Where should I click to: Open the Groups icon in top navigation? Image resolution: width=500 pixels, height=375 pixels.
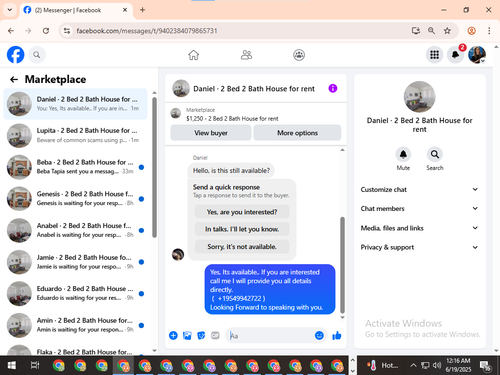click(x=299, y=55)
